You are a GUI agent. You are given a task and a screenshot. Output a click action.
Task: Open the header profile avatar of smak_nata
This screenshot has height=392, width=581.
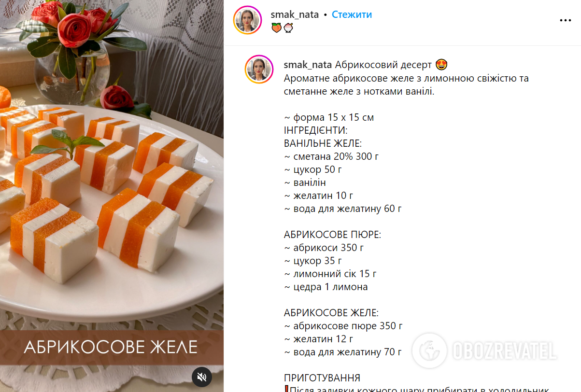point(247,20)
